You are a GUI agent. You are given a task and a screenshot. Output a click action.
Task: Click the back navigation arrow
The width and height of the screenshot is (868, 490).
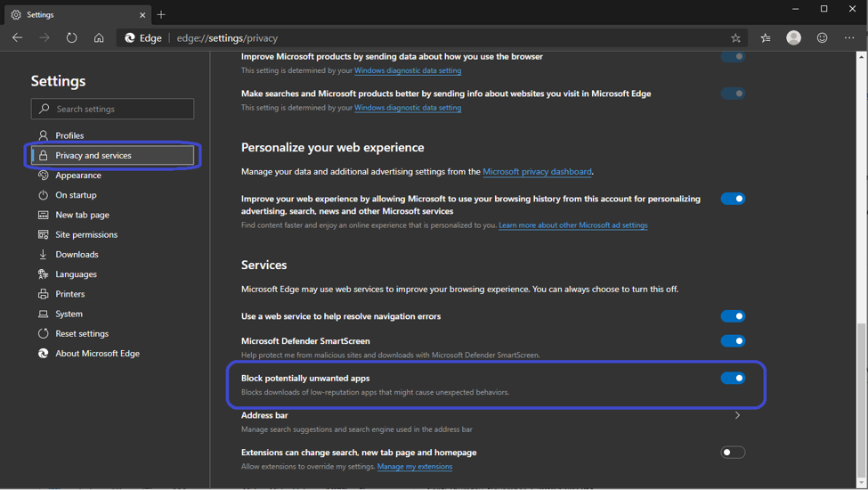17,38
